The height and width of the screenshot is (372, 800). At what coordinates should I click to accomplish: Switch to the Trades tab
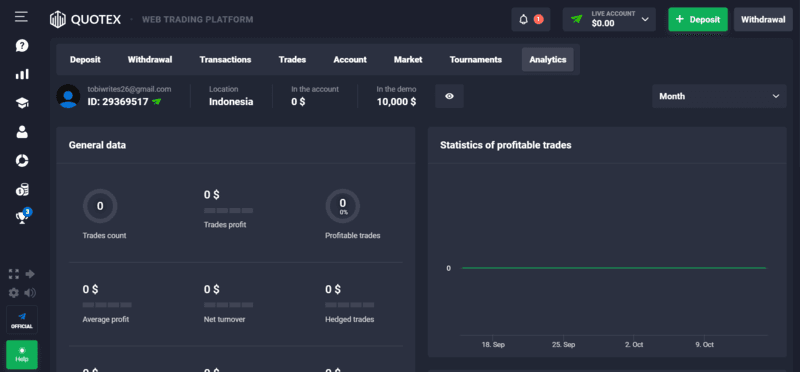tap(292, 60)
